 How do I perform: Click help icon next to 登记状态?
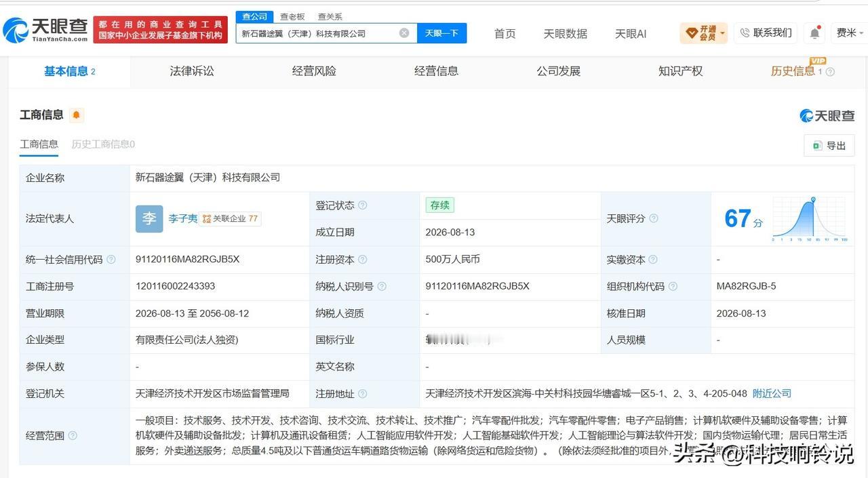click(x=363, y=205)
